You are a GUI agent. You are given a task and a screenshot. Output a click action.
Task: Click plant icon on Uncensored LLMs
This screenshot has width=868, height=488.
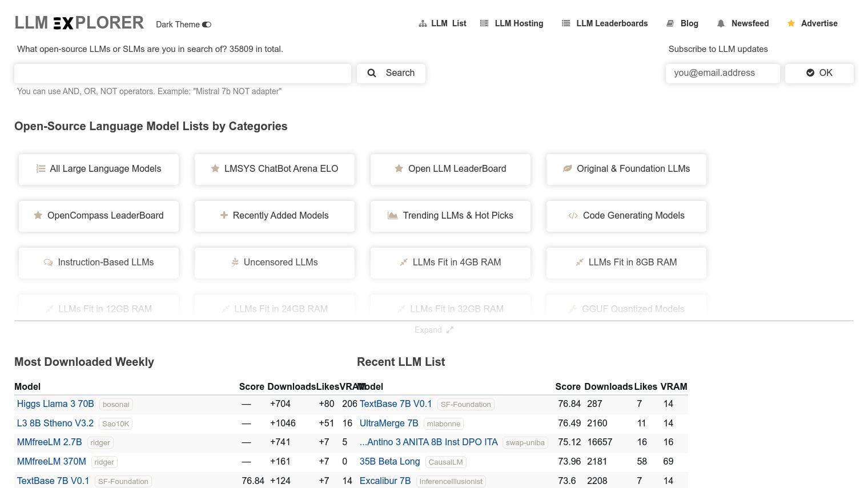click(235, 262)
